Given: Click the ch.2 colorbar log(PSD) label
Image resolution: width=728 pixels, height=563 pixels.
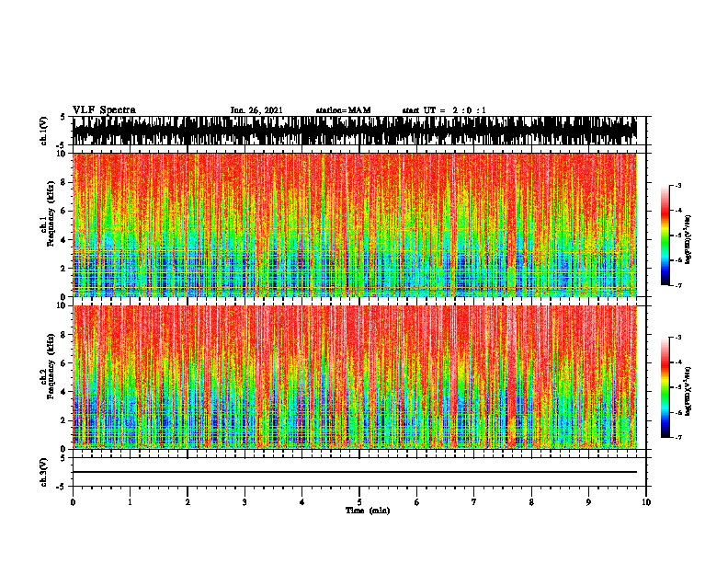Looking at the screenshot, I should [688, 391].
